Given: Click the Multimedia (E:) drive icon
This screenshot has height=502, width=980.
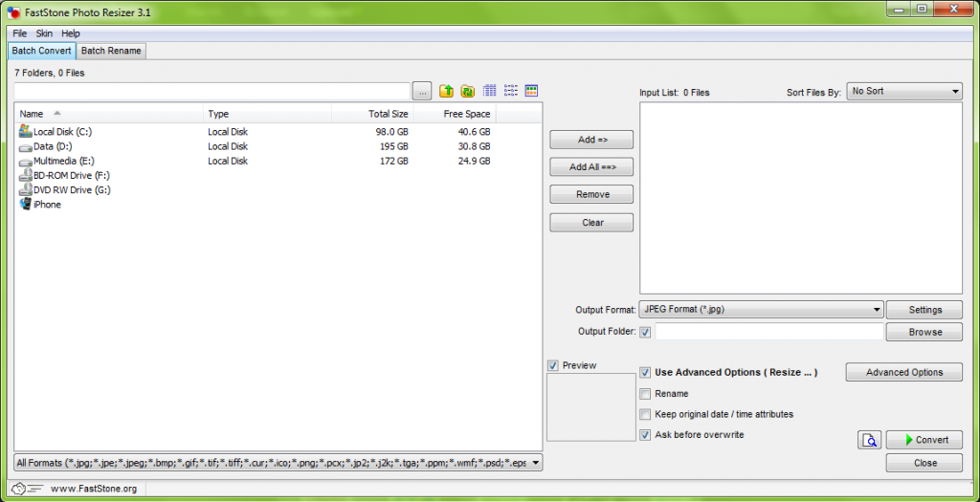Looking at the screenshot, I should pyautogui.click(x=26, y=162).
